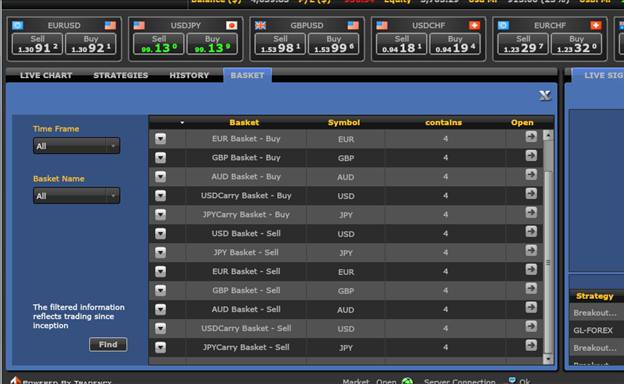Switch to the Strategies tab
This screenshot has width=624, height=384.
[x=121, y=75]
